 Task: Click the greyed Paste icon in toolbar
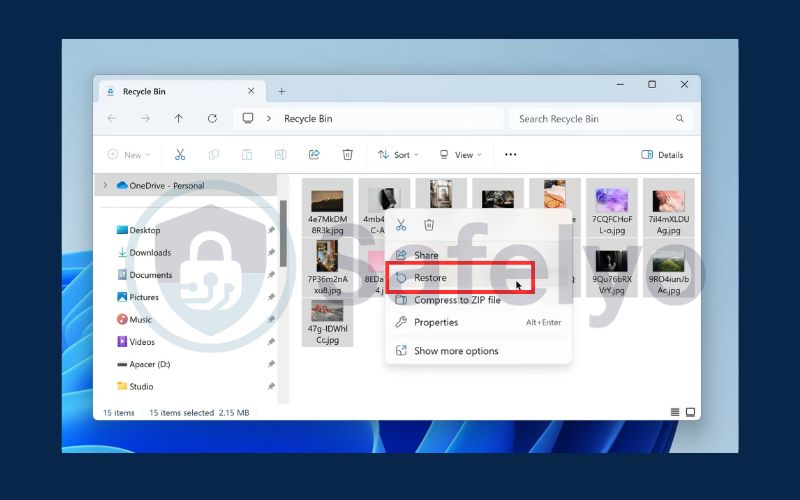[x=247, y=155]
